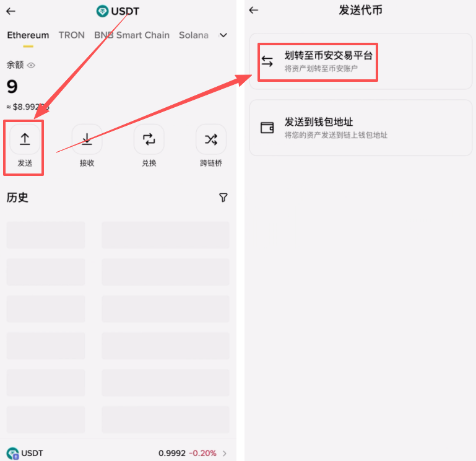The height and width of the screenshot is (461, 476).
Task: Tap the transfer arrows icon beside 划转至币安交易平台
Action: 267,61
